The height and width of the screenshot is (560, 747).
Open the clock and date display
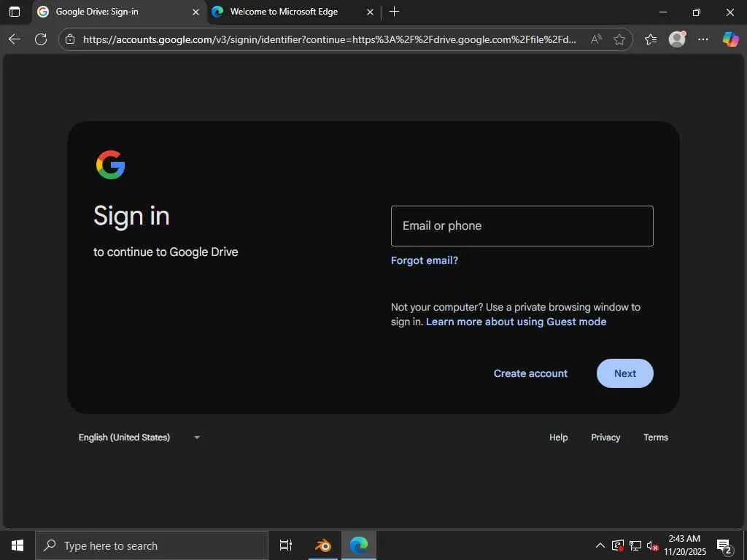click(684, 545)
